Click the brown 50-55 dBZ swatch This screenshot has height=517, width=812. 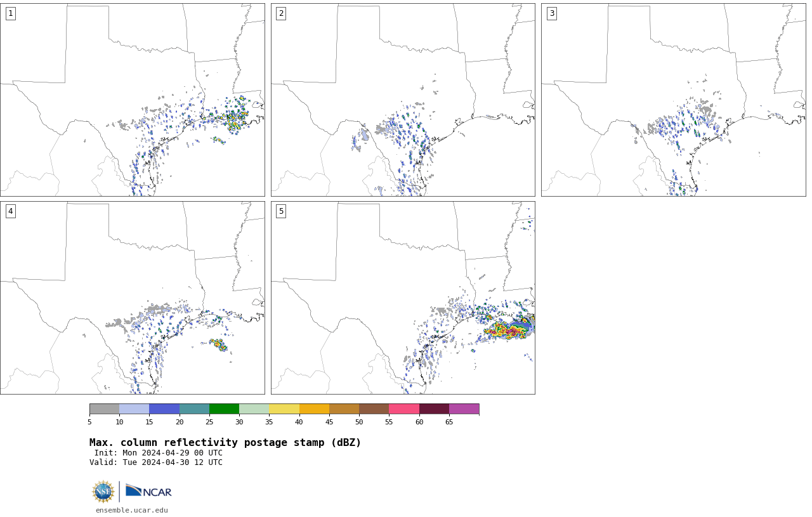[x=374, y=409]
